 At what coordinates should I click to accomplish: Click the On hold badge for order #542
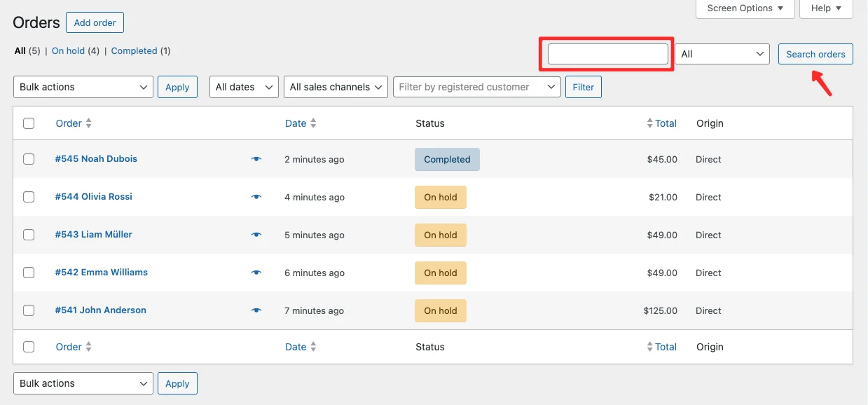pos(441,273)
